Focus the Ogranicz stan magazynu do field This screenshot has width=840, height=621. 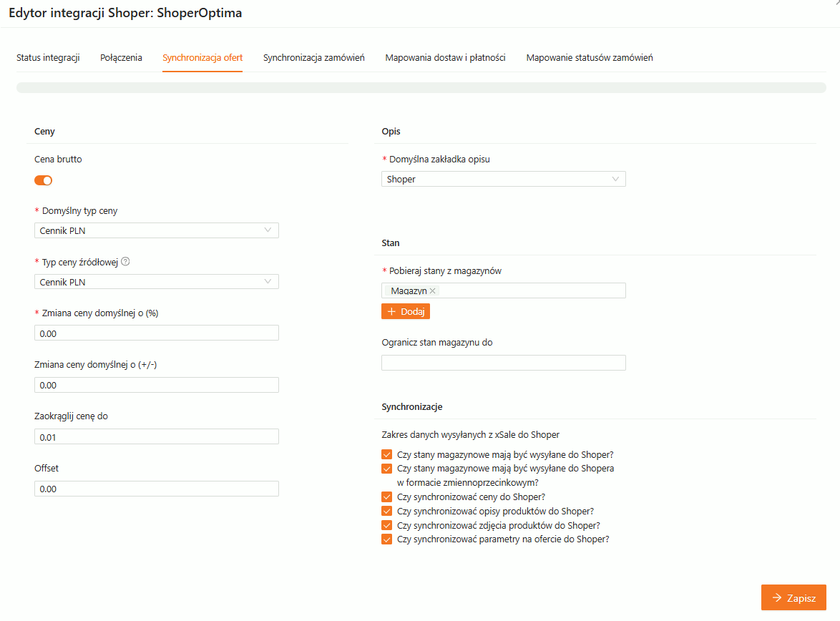[x=503, y=363]
